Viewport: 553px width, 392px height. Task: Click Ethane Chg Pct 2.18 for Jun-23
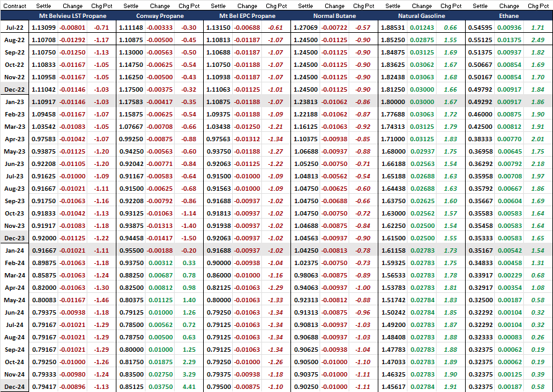(538, 163)
